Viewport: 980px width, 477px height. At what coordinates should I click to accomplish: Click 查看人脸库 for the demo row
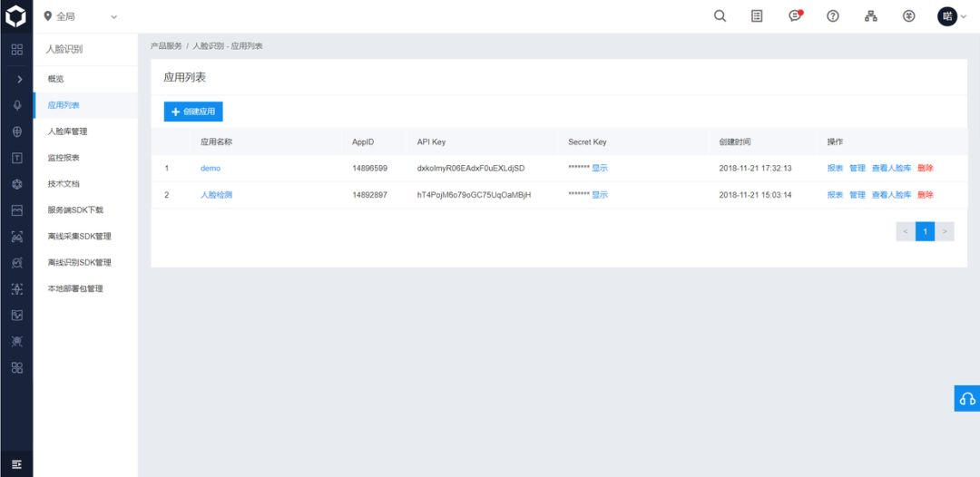(891, 169)
